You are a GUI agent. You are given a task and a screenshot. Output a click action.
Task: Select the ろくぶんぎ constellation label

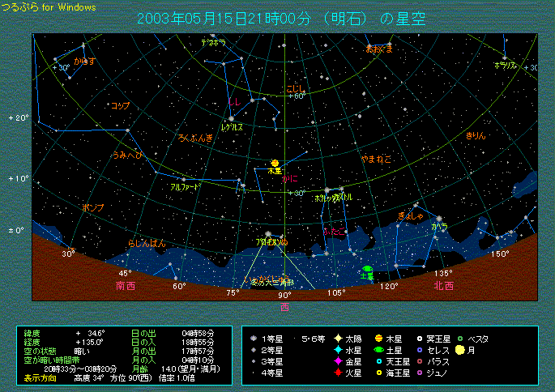pos(195,138)
